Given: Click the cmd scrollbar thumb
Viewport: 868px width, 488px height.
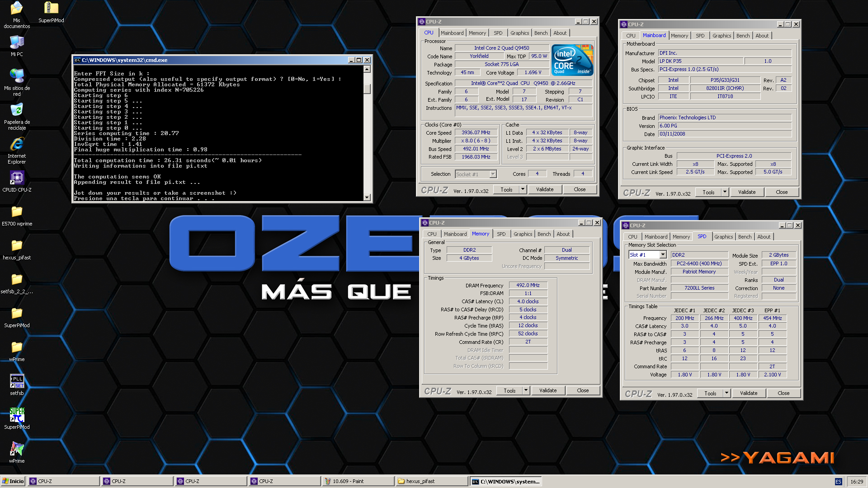Looking at the screenshot, I should (367, 89).
